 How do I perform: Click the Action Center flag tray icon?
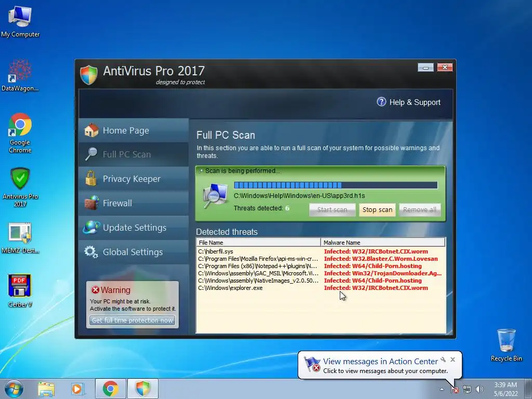click(x=455, y=389)
